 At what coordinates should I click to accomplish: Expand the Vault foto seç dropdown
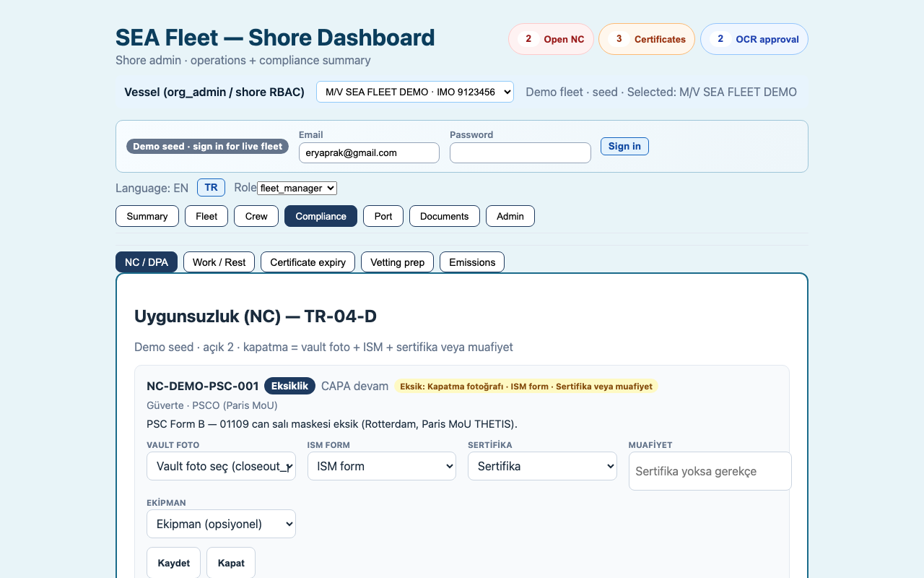(x=221, y=466)
